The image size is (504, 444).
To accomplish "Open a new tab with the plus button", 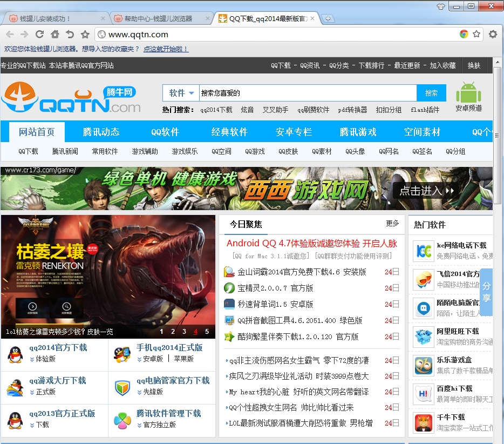I will pos(328,18).
